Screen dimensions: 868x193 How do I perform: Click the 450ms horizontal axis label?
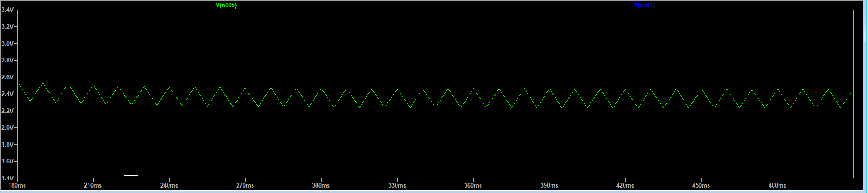click(x=701, y=185)
